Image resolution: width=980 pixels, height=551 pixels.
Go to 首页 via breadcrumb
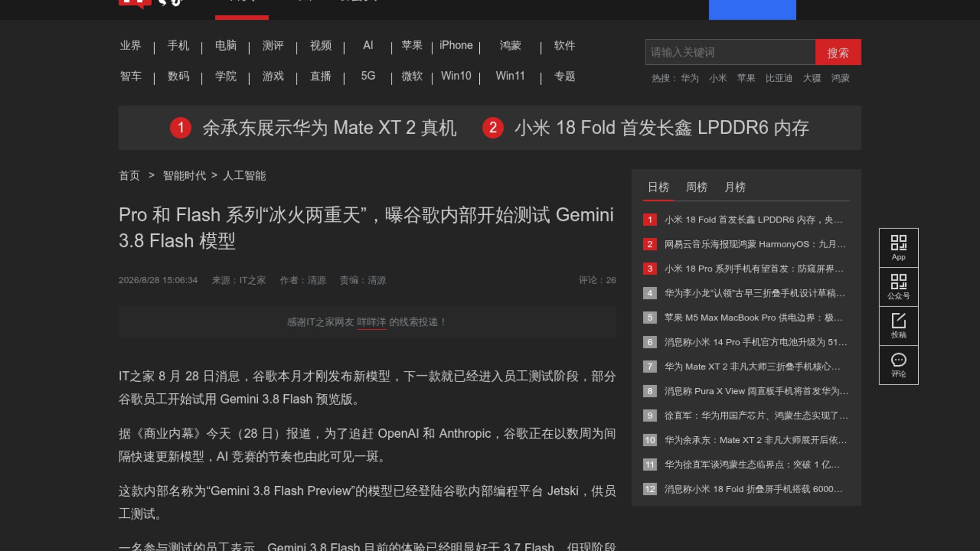point(129,176)
